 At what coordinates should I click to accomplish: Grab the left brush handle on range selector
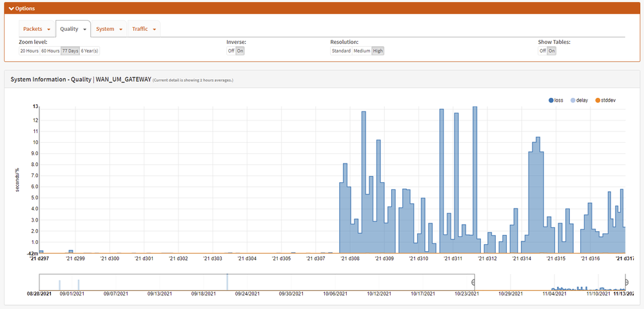[473, 283]
